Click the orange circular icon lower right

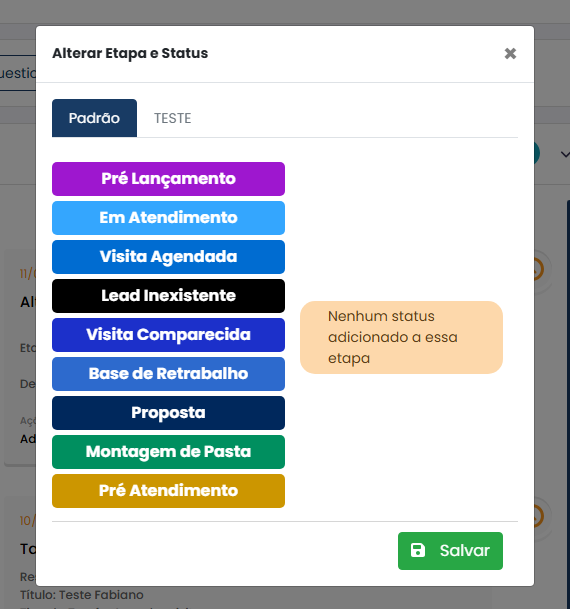tap(538, 516)
